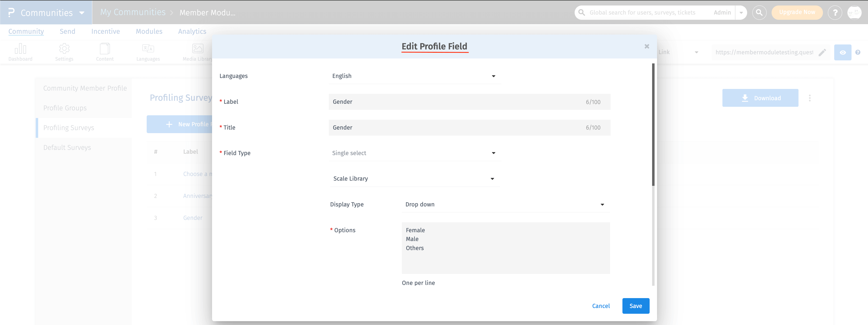Image resolution: width=868 pixels, height=325 pixels.
Task: Close the Edit Profile Field dialog
Action: click(647, 46)
